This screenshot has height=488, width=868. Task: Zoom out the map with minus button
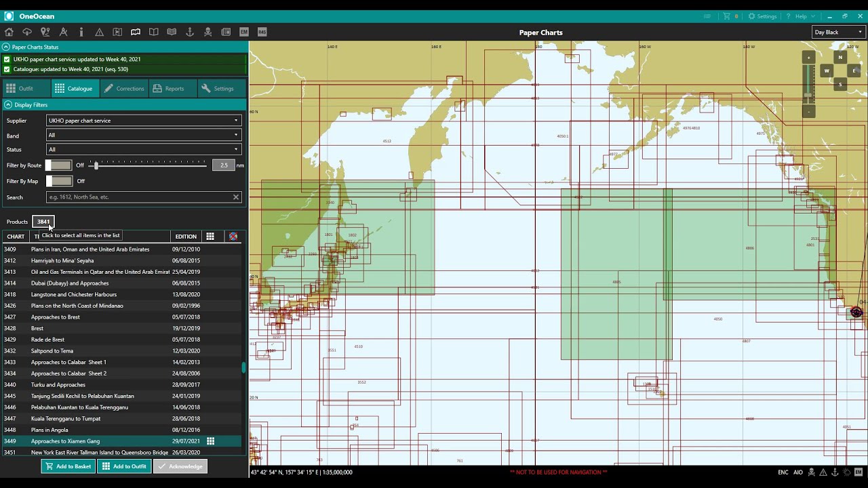[808, 111]
